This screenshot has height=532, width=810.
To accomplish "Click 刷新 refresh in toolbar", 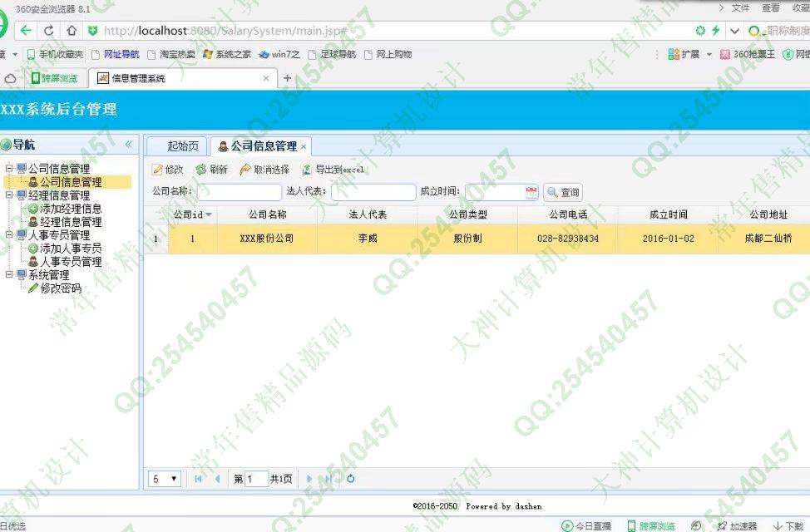I will (212, 170).
